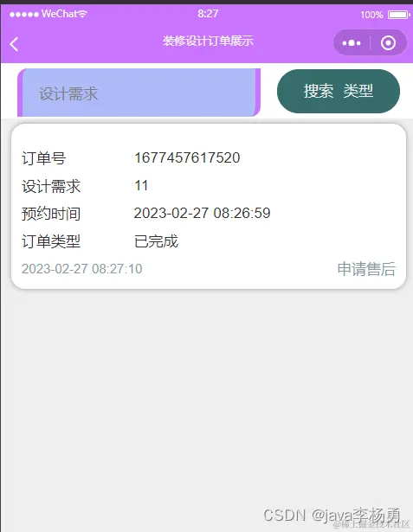Tap the page title 装修设计订单展示

[208, 41]
